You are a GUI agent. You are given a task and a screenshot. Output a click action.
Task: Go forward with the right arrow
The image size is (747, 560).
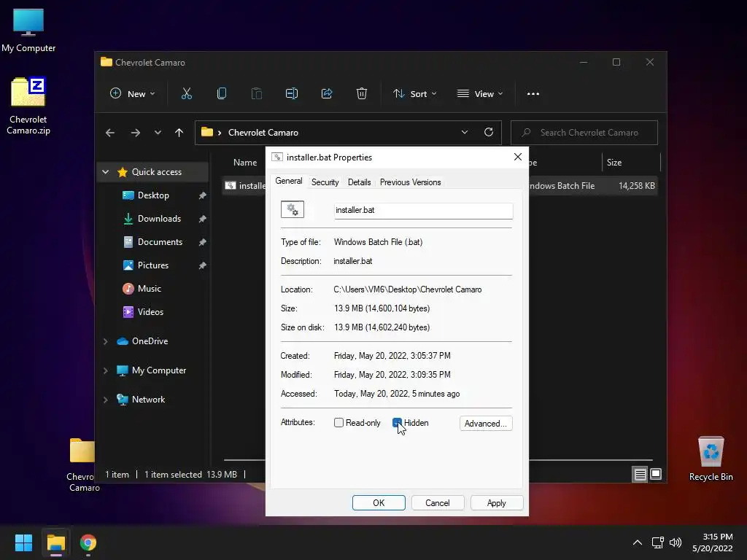tap(136, 133)
